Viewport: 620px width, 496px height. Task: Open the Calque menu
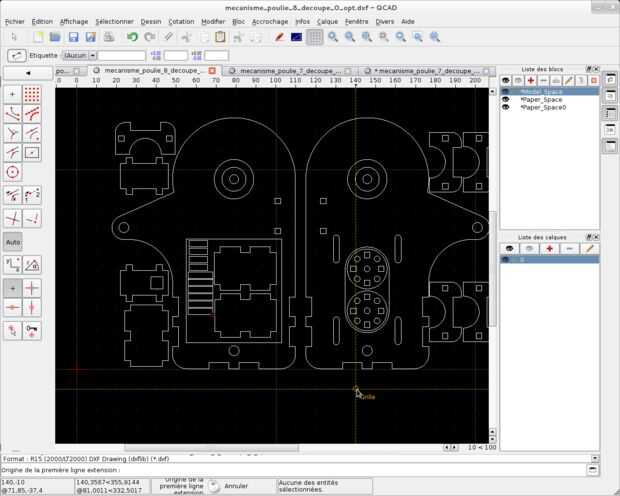[327, 21]
